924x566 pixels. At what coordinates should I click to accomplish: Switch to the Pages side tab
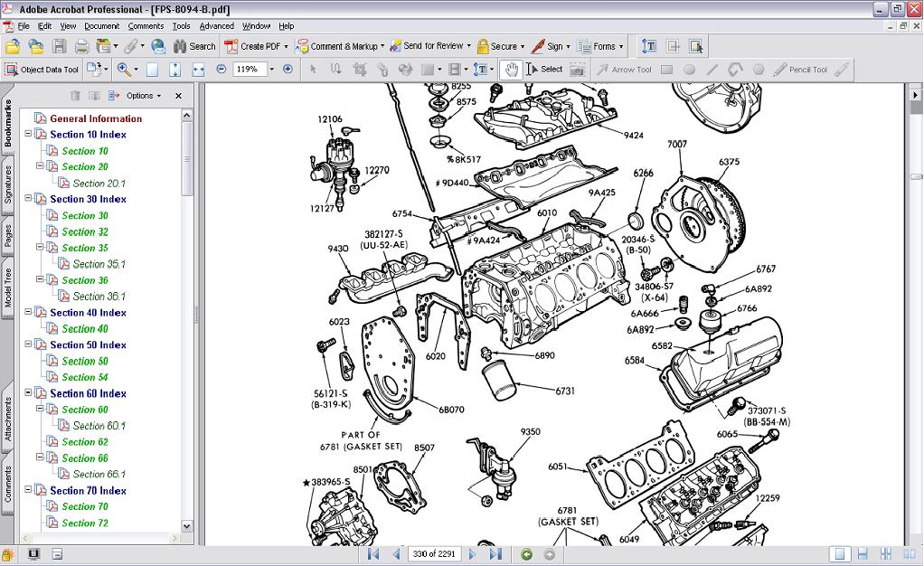coord(8,236)
